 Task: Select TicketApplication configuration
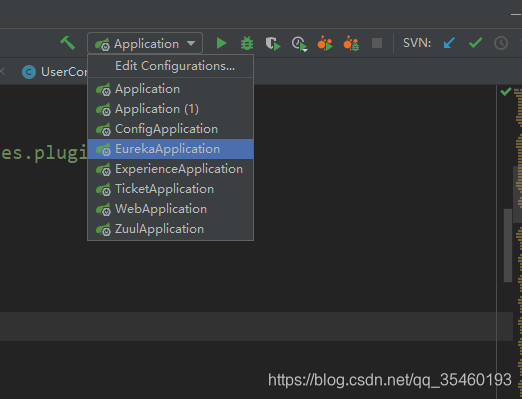point(170,189)
